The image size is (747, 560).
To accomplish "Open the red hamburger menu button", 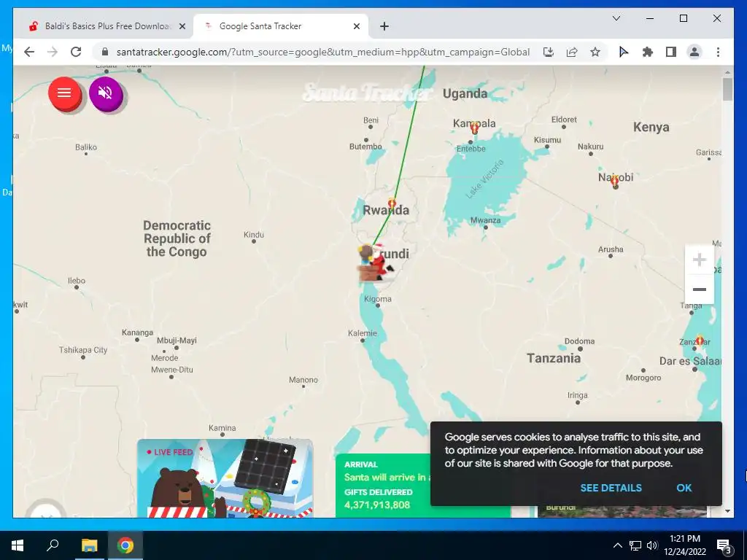I will (64, 93).
